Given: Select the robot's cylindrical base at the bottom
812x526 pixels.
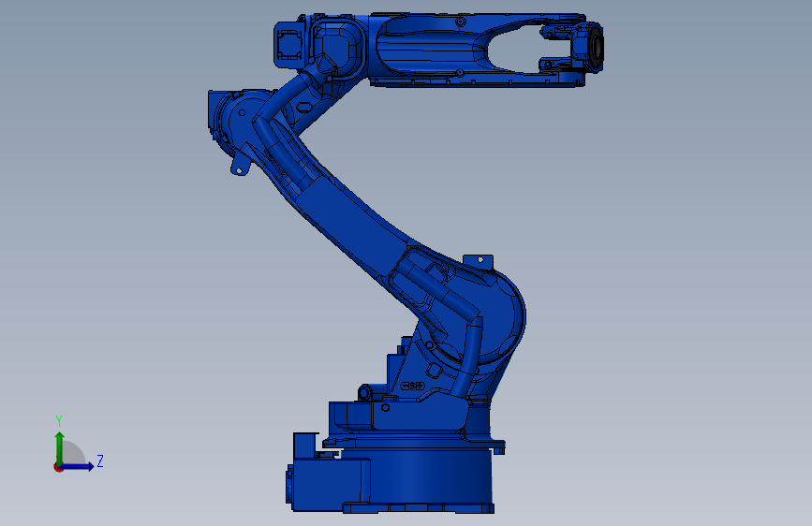Looking at the screenshot, I should pos(417,479).
